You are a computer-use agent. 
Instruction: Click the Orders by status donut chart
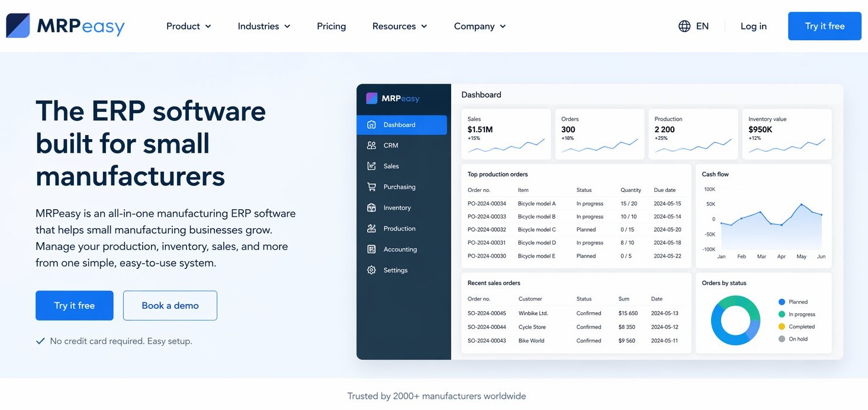pos(735,321)
